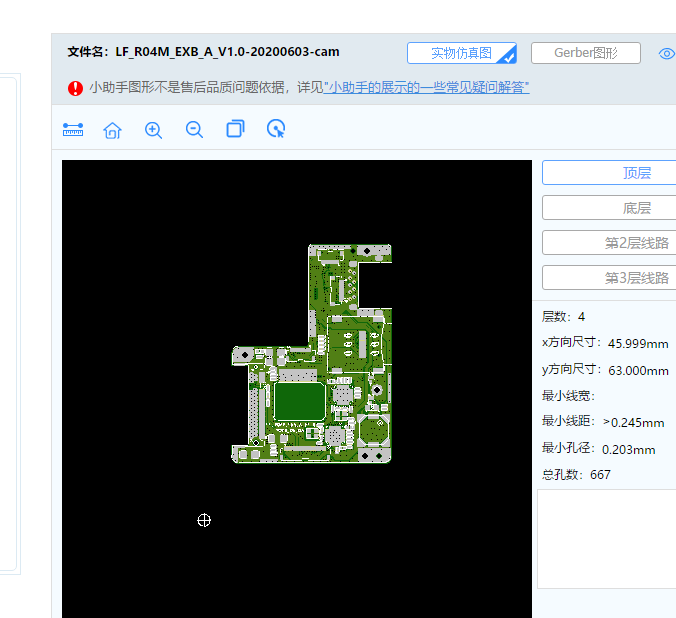Select the 顶层 layer button
Screen dimensions: 676x618
[x=609, y=173]
